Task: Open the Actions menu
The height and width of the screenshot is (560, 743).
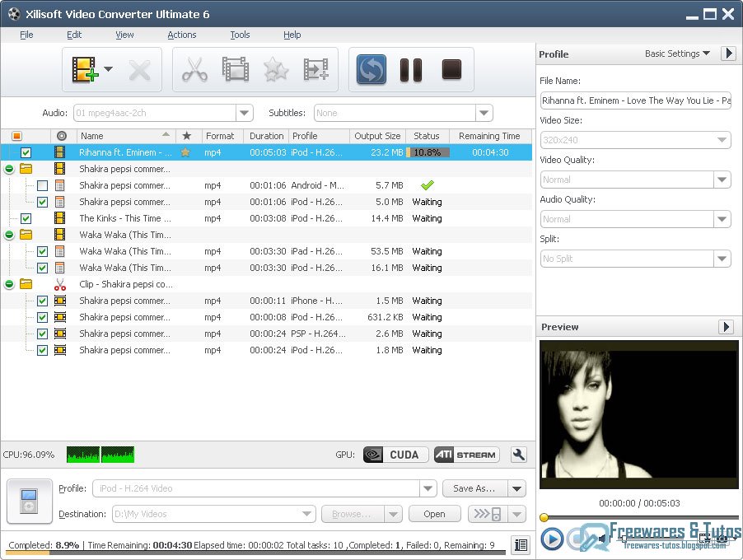Action: (x=181, y=35)
